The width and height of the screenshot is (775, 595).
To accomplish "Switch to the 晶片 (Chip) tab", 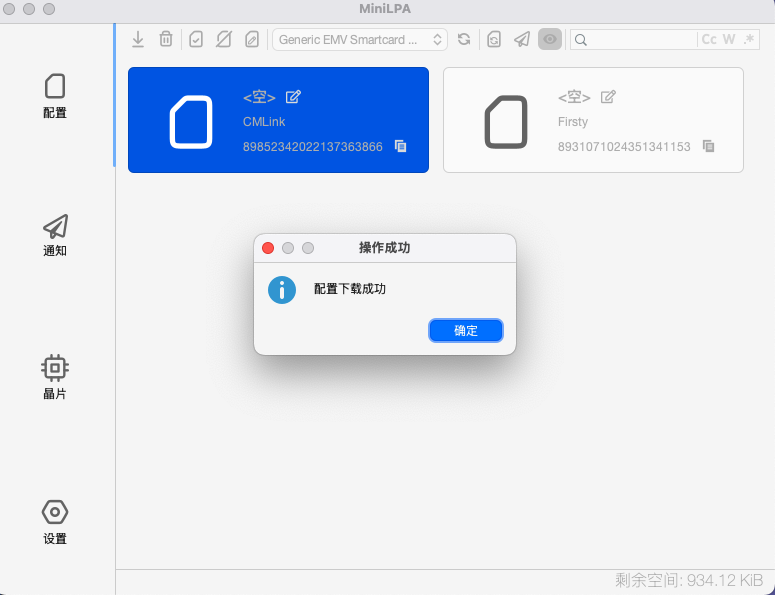I will 55,377.
